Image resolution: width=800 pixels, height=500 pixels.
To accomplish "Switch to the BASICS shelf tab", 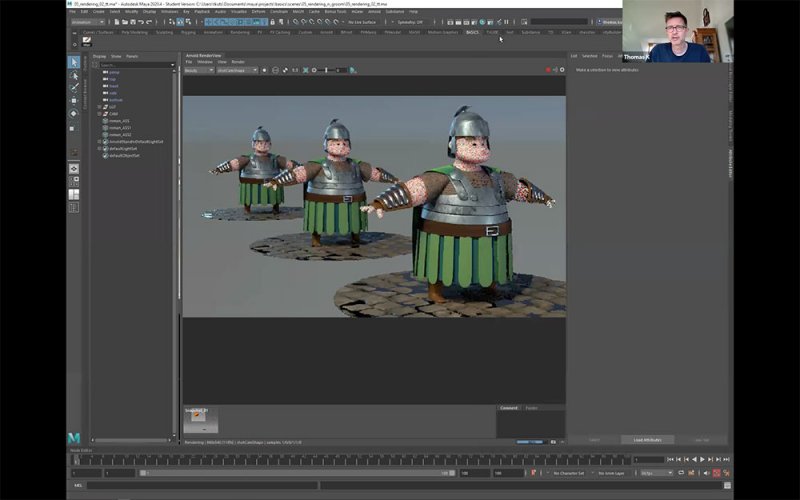I will 472,32.
